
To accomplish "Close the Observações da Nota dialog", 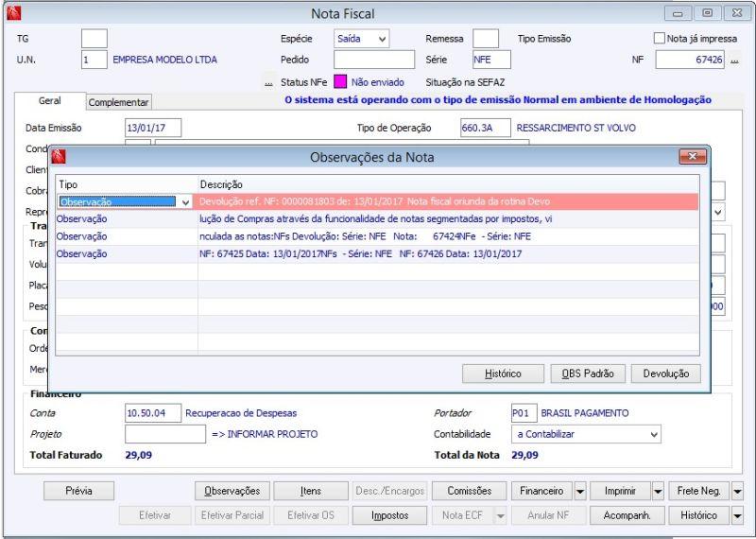I will (x=693, y=156).
